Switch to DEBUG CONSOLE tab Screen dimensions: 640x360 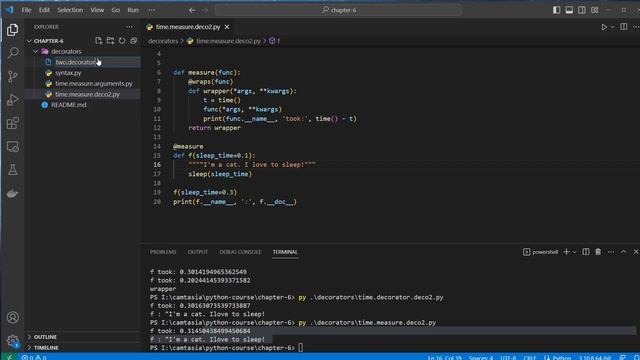point(240,252)
